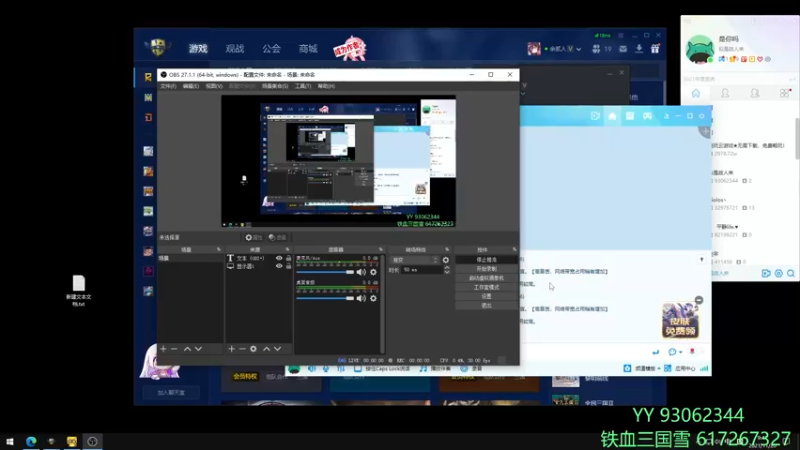Click Start Recording button in OBS controls
Image resolution: width=800 pixels, height=450 pixels.
(486, 269)
